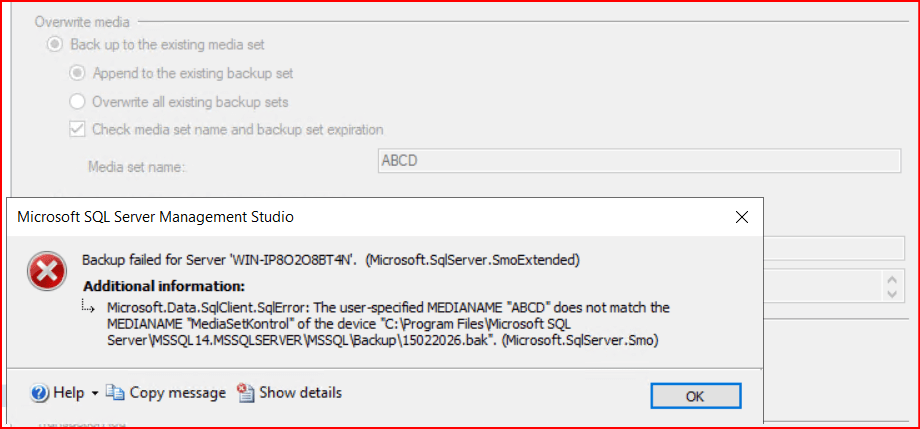Expand the Help dropdown arrow
The width and height of the screenshot is (920, 429).
click(95, 394)
